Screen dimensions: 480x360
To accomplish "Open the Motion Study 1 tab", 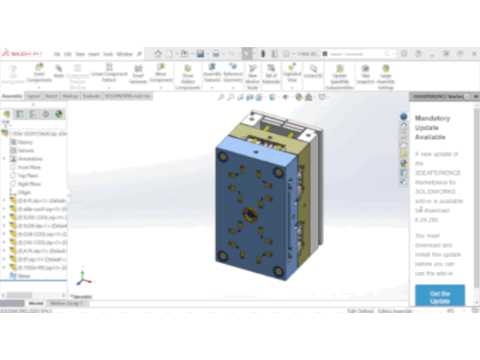I will (66, 303).
